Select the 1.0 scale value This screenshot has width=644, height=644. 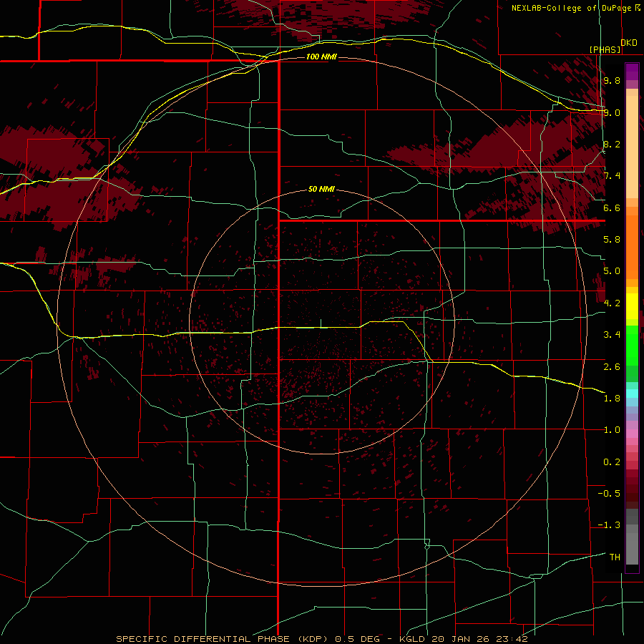(612, 430)
